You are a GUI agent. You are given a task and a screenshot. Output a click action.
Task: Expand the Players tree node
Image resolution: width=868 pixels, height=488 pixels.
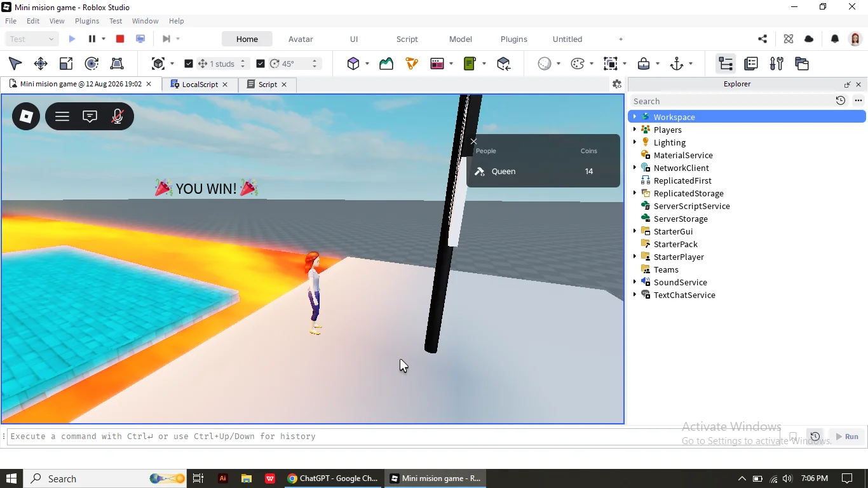(635, 130)
